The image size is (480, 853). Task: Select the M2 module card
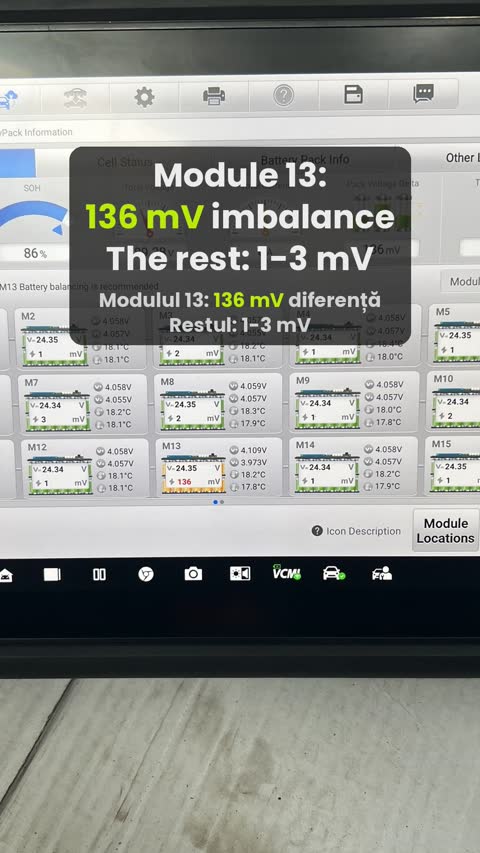pyautogui.click(x=80, y=338)
